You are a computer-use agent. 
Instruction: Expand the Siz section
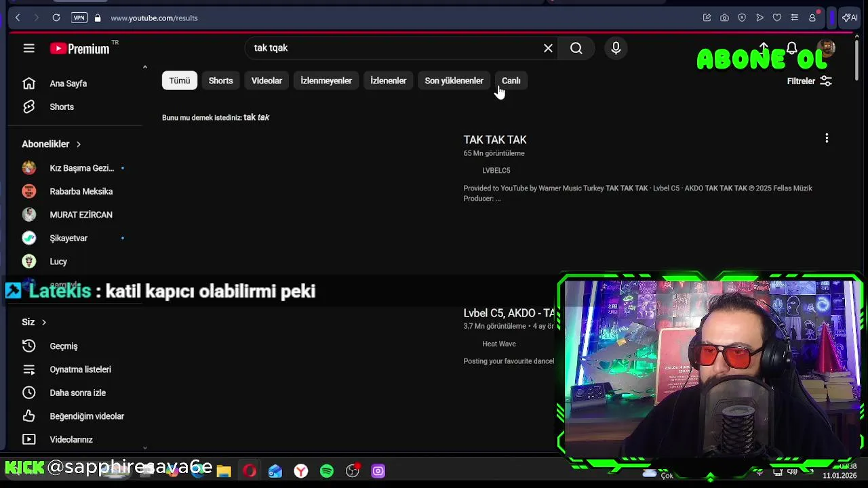[x=34, y=322]
